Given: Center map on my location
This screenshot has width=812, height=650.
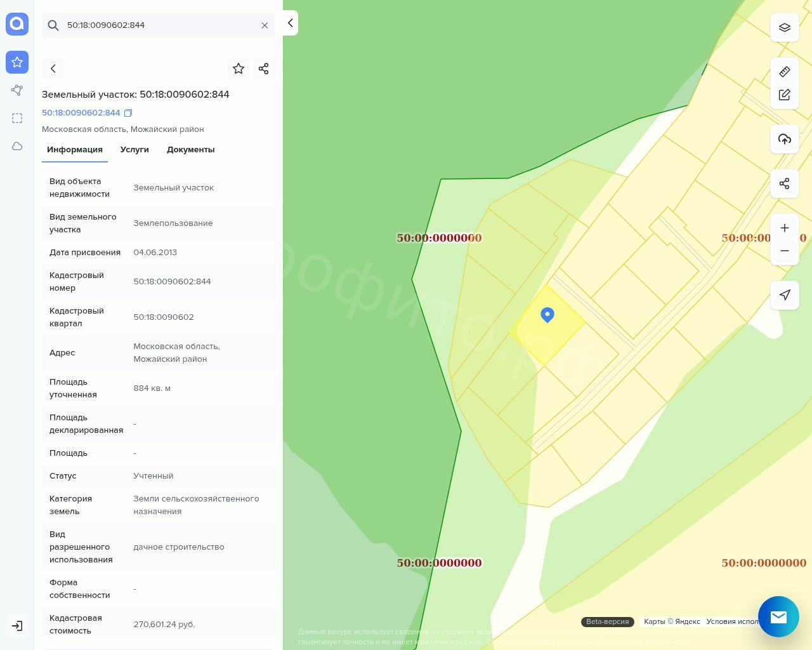Looking at the screenshot, I should 785,295.
